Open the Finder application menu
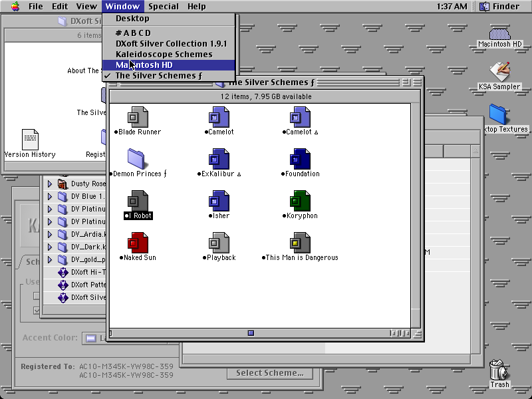The height and width of the screenshot is (399, 532). (x=499, y=7)
